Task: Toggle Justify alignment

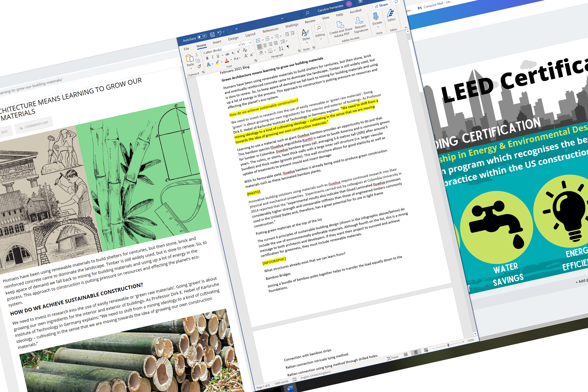Action: [x=276, y=43]
